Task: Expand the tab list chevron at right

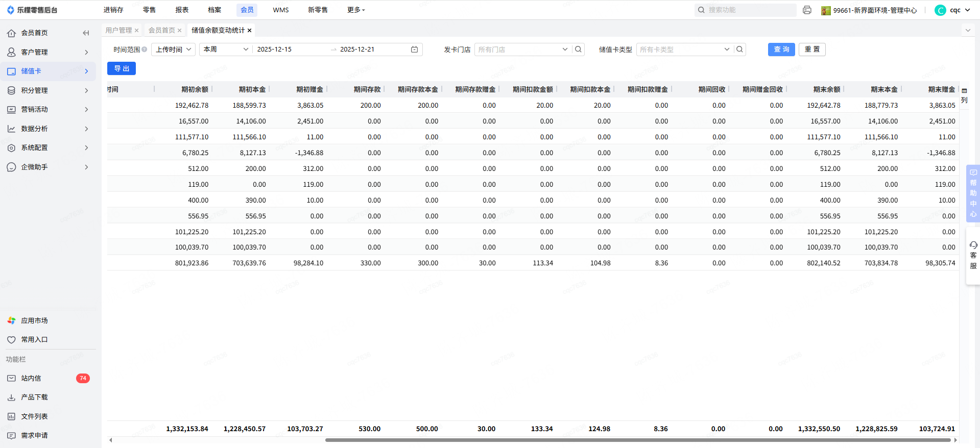Action: (968, 31)
